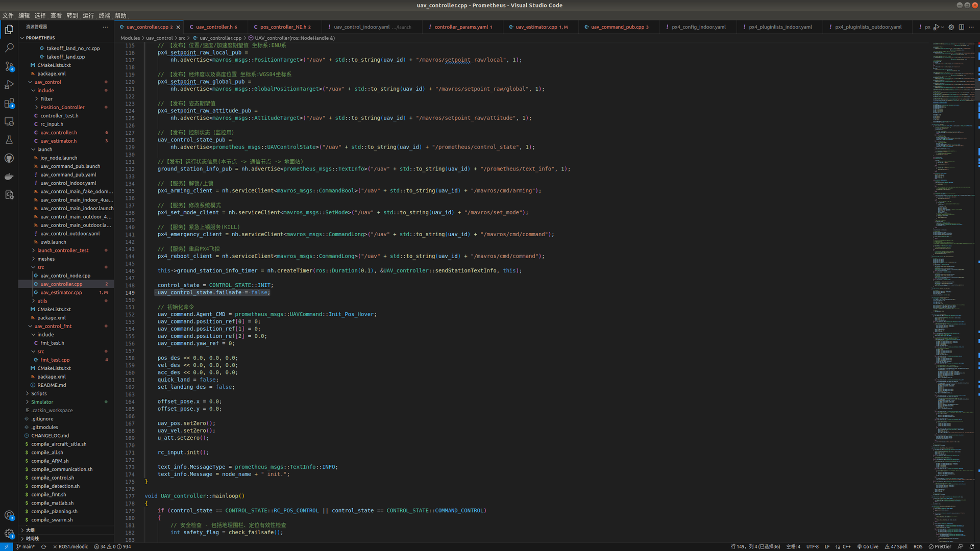Click the run code play icon in editor toolbar
This screenshot has height=551, width=980.
[936, 27]
